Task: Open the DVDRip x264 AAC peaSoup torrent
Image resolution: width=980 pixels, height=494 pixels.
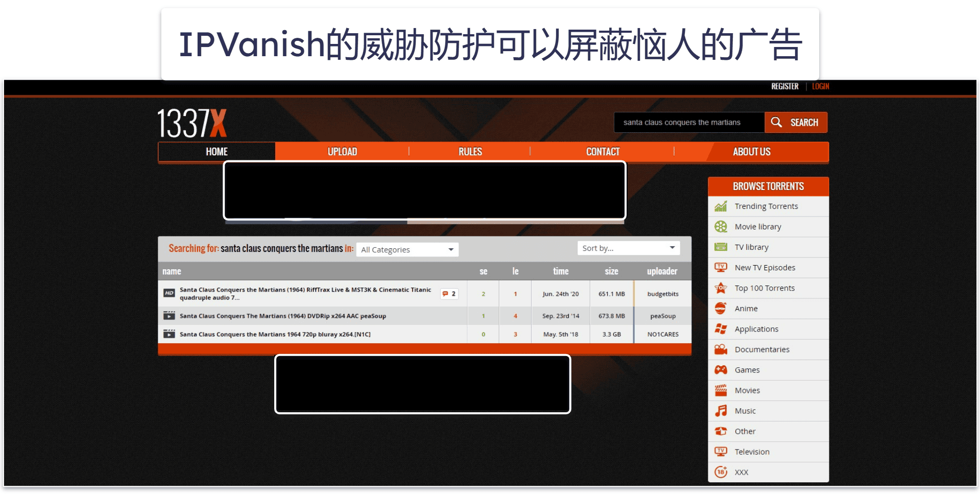Action: click(x=282, y=316)
